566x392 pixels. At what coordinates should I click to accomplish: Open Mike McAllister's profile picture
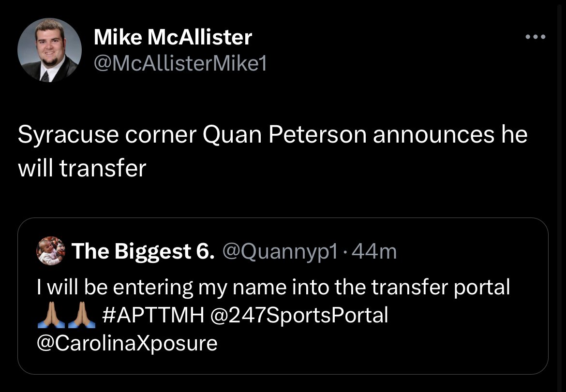tap(49, 50)
